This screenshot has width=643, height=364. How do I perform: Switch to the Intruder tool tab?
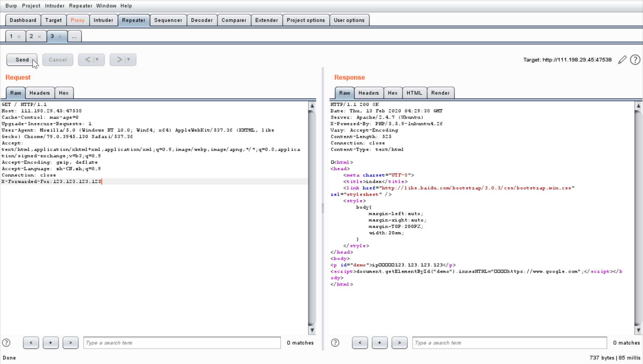click(x=103, y=20)
